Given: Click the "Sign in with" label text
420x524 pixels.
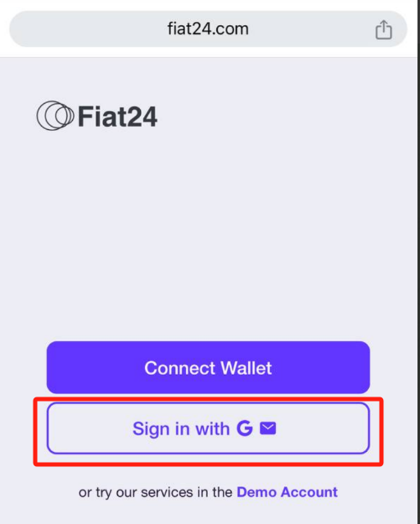Looking at the screenshot, I should (181, 428).
